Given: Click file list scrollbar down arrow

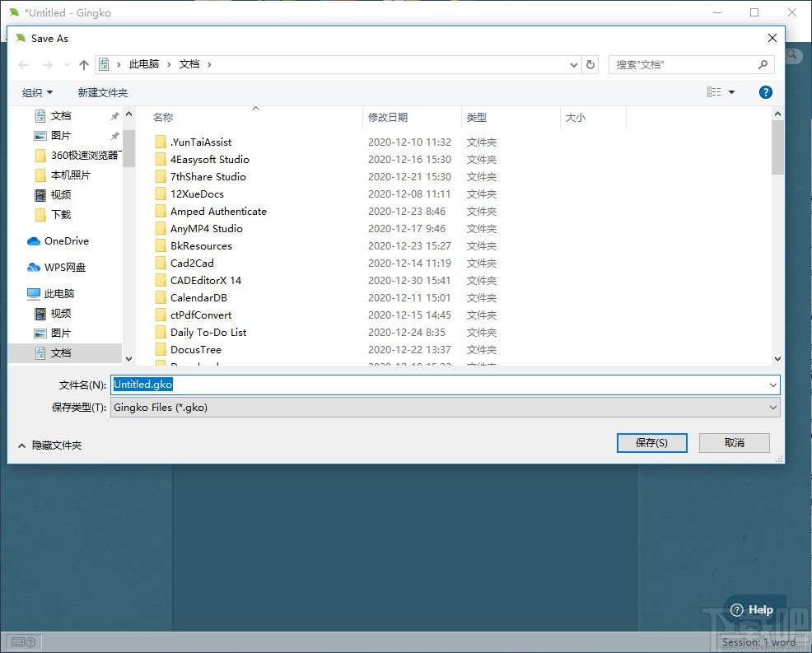Looking at the screenshot, I should coord(777,358).
